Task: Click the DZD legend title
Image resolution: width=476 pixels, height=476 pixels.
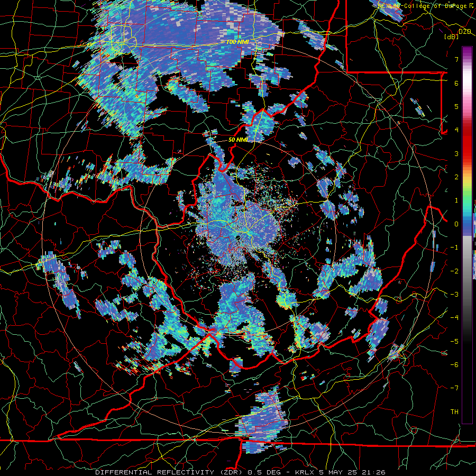Action: [x=464, y=31]
